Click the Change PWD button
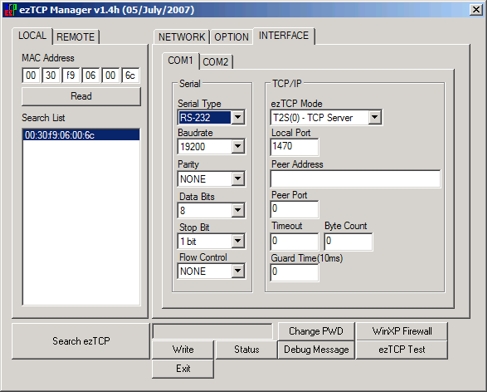Viewport: 487px width, 392px height. pyautogui.click(x=316, y=331)
